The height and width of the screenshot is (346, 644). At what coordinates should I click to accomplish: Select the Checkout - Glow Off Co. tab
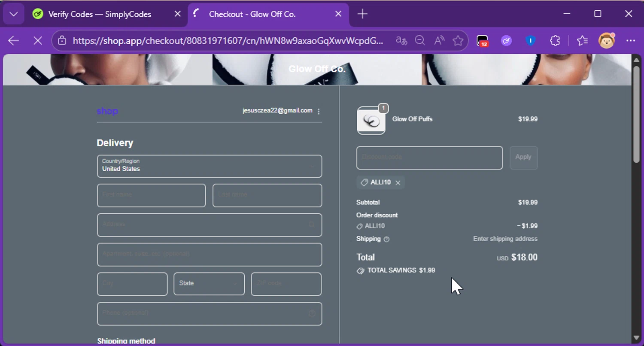(252, 14)
